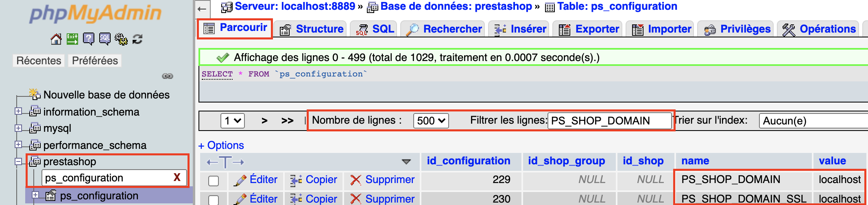Viewport: 868px width, 205px height.
Task: Click the ps_configuration table icon in tree
Action: 51,196
